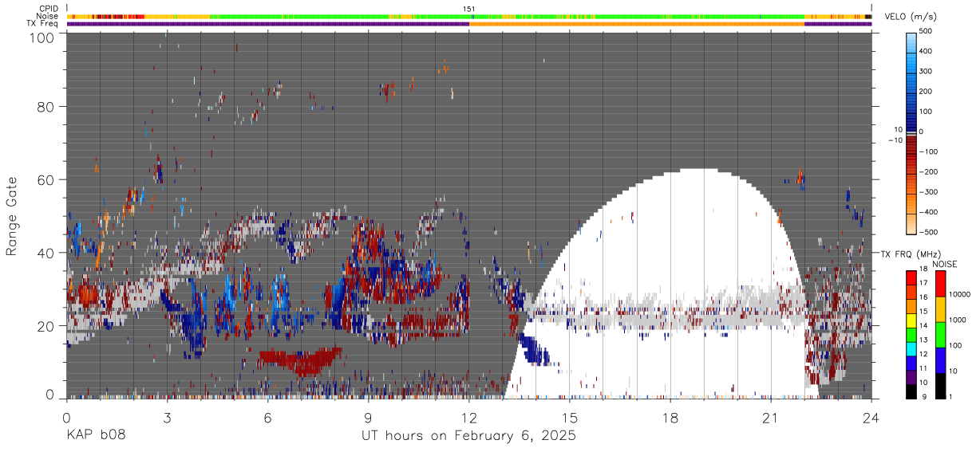The width and height of the screenshot is (980, 452).
Task: Click the 3 label on UT hours axis
Action: click(x=168, y=416)
